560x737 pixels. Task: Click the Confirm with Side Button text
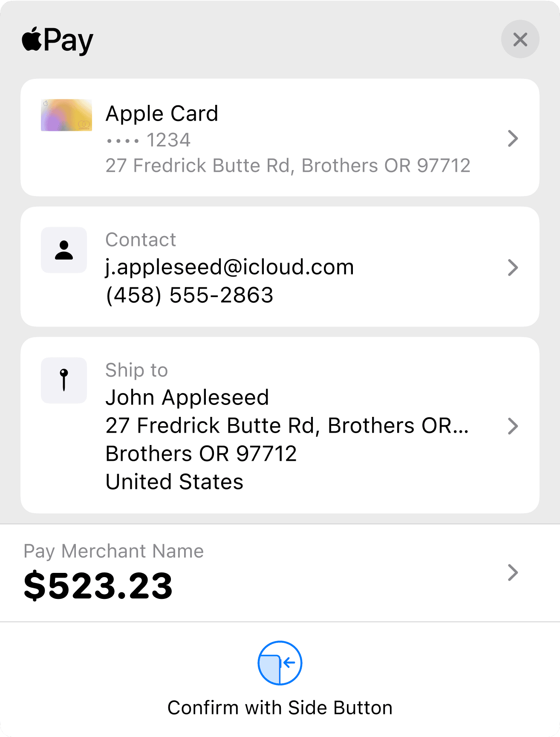tap(280, 708)
